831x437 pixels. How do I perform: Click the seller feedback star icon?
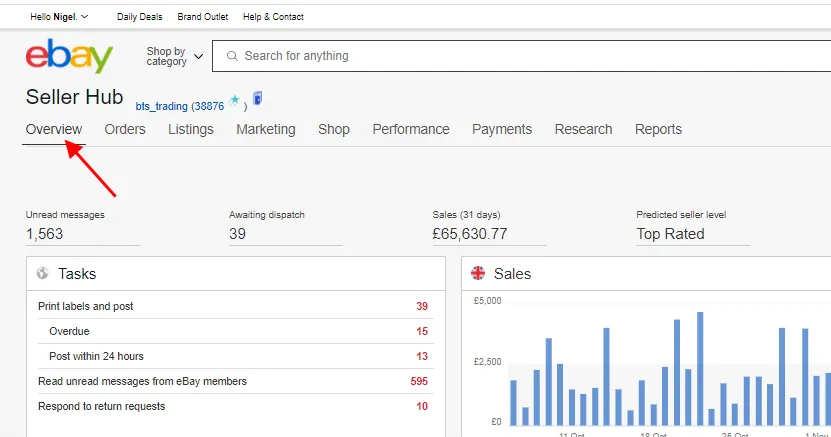(x=234, y=100)
